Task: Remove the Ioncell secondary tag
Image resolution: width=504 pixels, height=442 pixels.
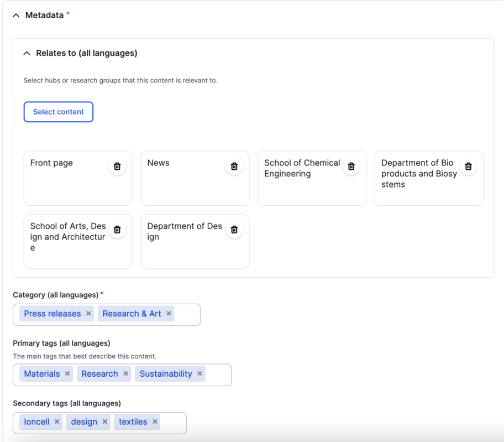Action: click(57, 422)
